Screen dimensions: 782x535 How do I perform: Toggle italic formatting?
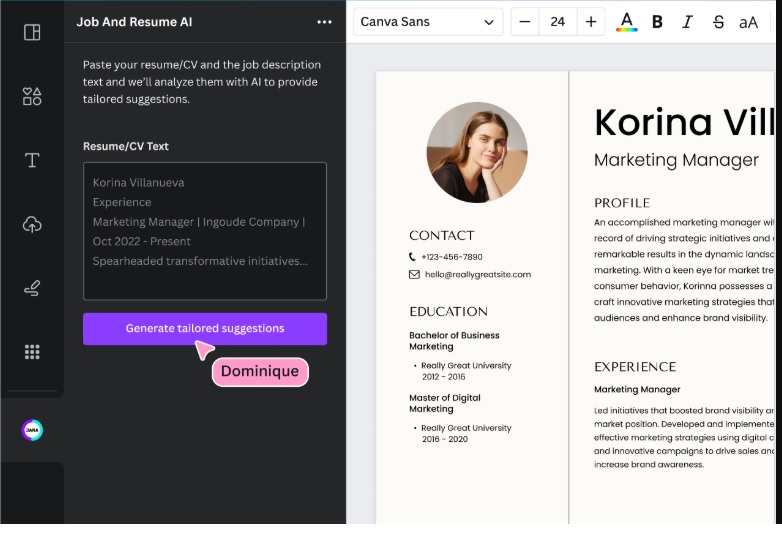click(x=687, y=22)
